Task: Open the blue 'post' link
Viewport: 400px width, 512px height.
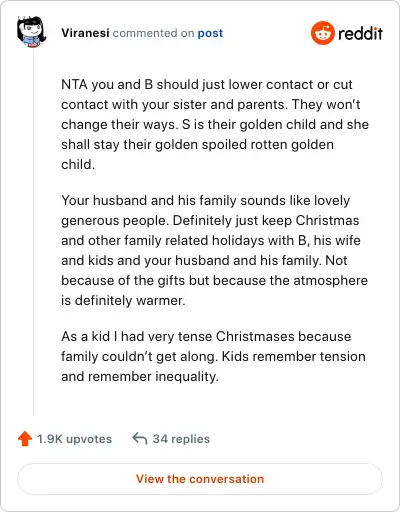Action: (210, 33)
